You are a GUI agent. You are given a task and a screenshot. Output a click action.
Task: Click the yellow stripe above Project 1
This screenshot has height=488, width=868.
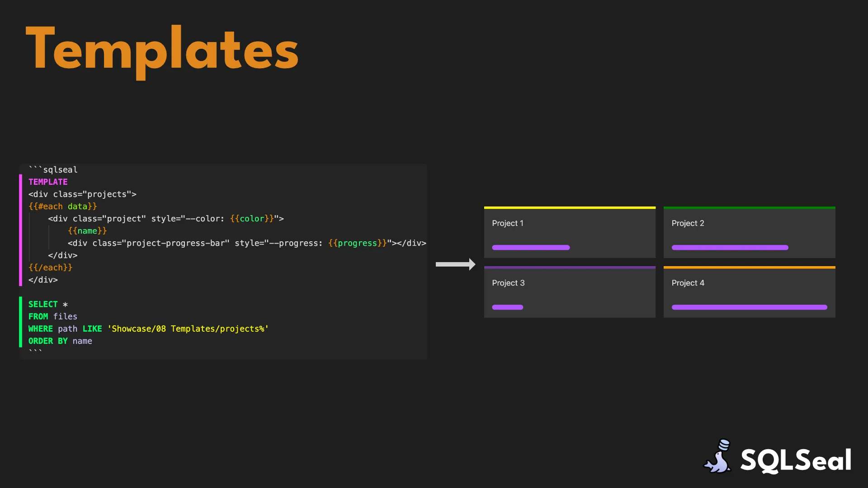click(x=570, y=208)
